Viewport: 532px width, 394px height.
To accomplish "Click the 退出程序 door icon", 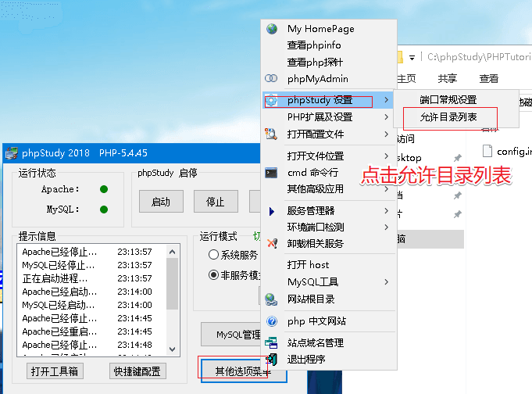I will 272,360.
